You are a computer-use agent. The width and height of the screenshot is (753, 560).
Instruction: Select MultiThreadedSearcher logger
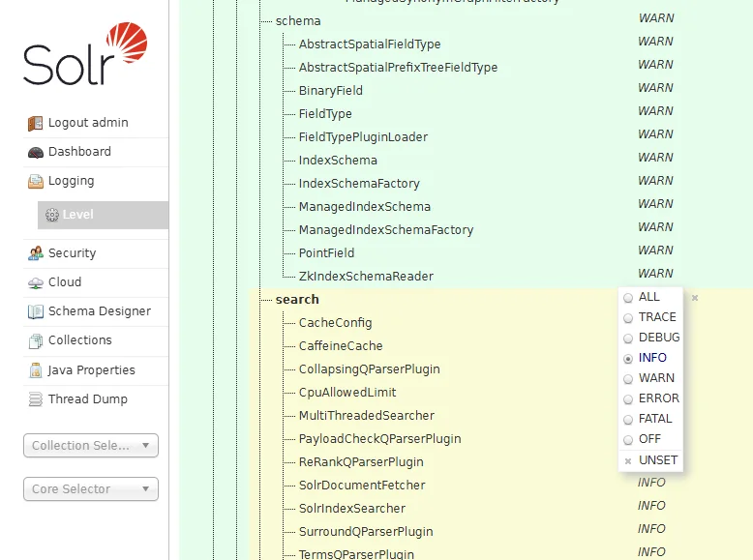(x=367, y=416)
